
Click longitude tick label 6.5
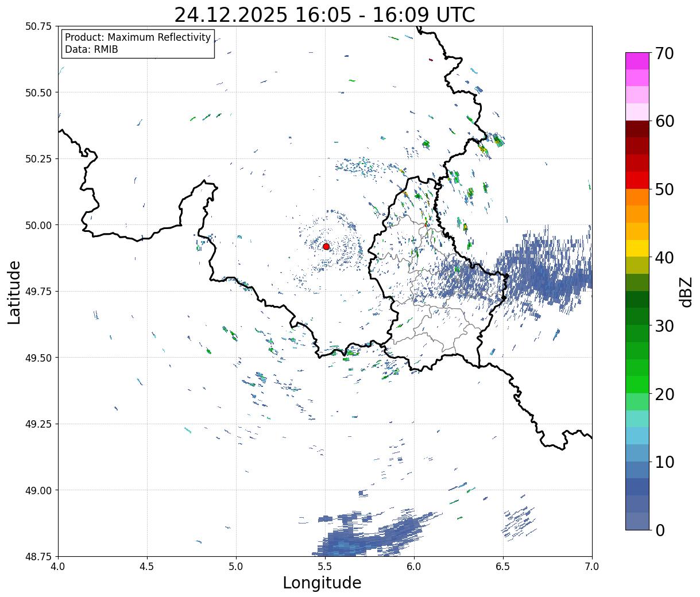(503, 567)
